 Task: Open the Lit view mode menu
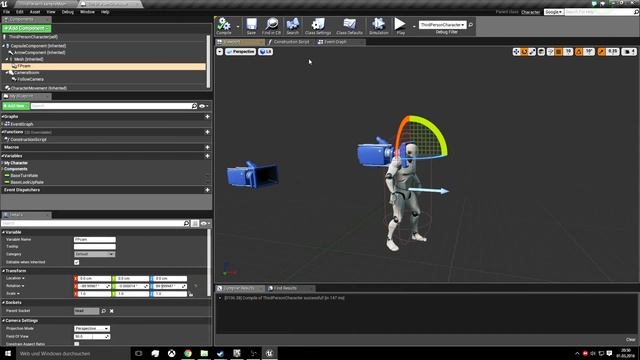(266, 52)
